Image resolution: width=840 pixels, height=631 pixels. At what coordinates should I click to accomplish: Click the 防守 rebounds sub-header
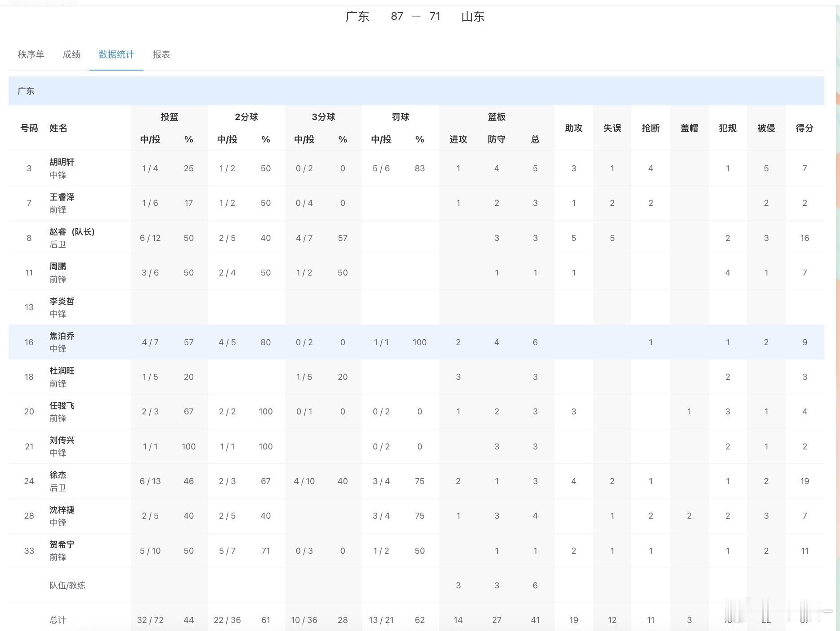(x=497, y=139)
